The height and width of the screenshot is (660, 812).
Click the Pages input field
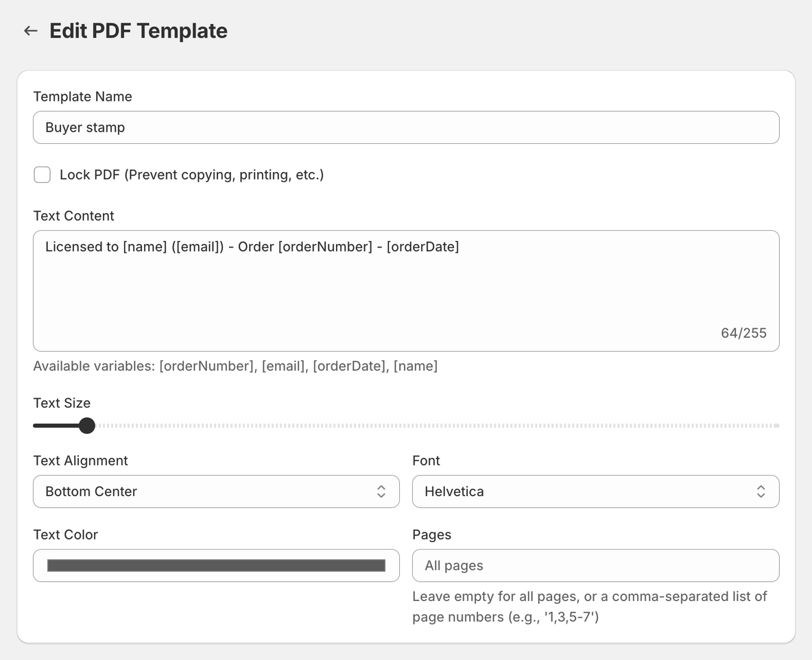point(595,565)
